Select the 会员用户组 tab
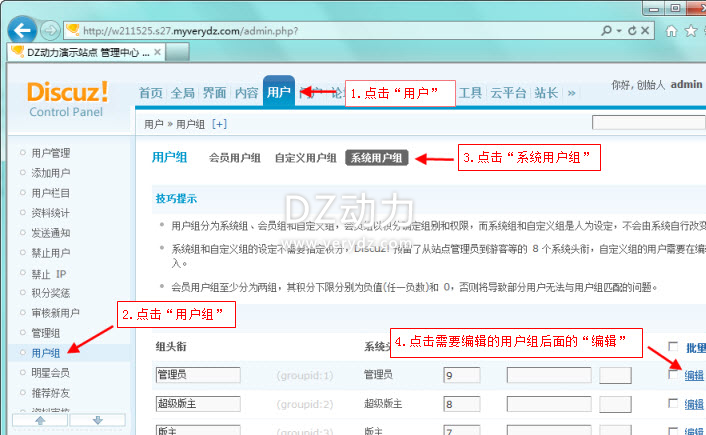This screenshot has height=435, width=706. [x=235, y=158]
